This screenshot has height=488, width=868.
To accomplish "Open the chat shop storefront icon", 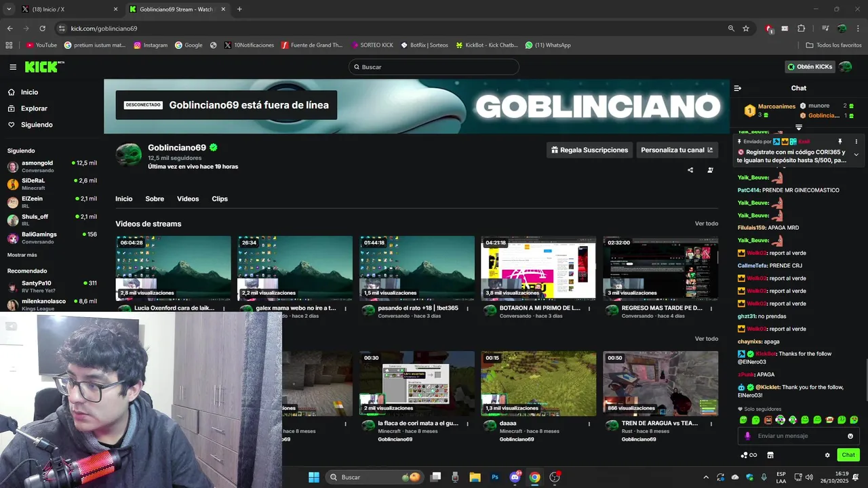I will pos(770,455).
